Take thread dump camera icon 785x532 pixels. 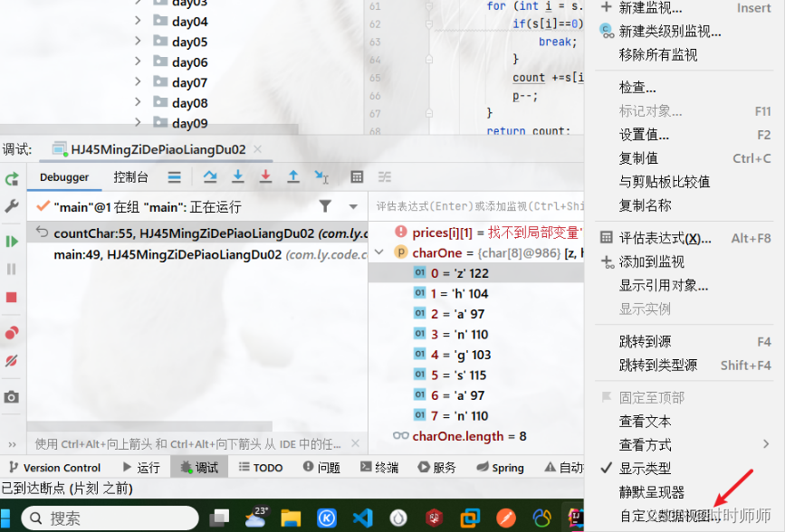point(12,397)
